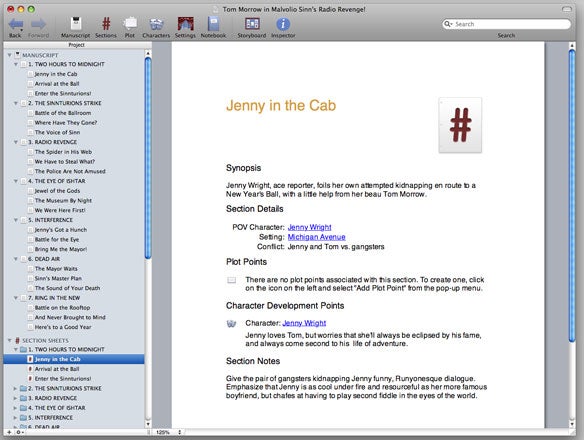Collapse chapter 6. DEAD AIR in Manuscript
The image size is (584, 440).
click(x=16, y=259)
